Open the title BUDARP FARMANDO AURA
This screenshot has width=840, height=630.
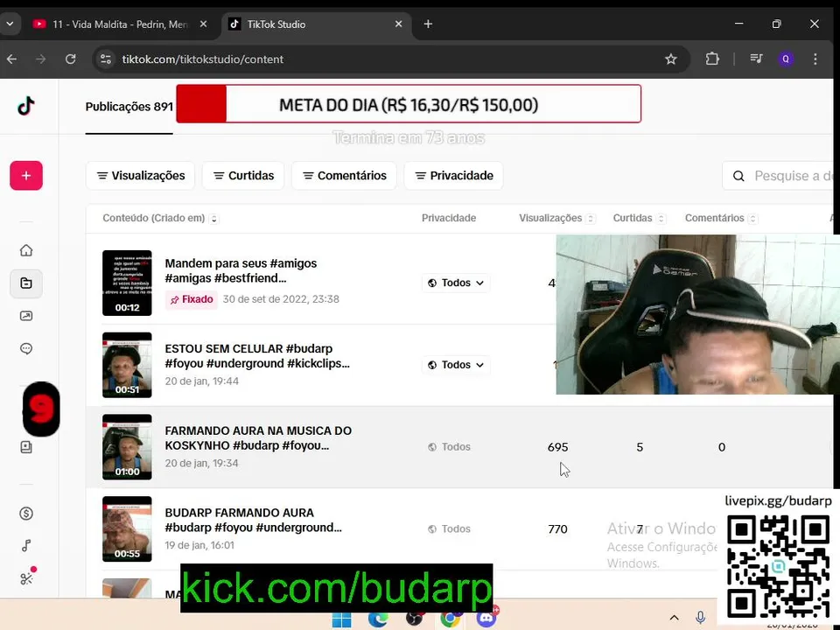point(253,520)
